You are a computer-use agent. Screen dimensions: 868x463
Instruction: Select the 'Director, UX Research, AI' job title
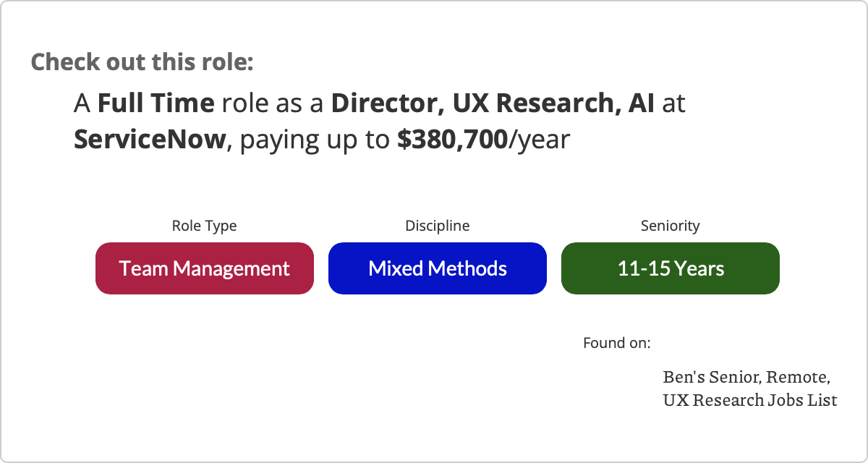click(x=493, y=103)
